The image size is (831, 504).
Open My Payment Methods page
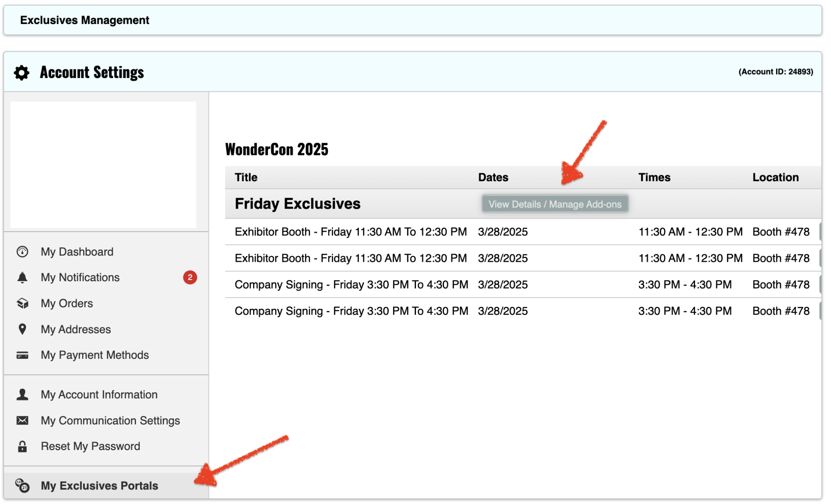click(95, 355)
